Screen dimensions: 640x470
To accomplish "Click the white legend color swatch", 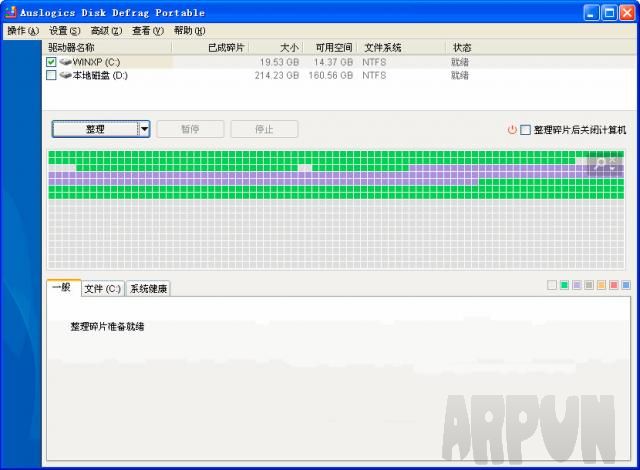I will tap(552, 285).
